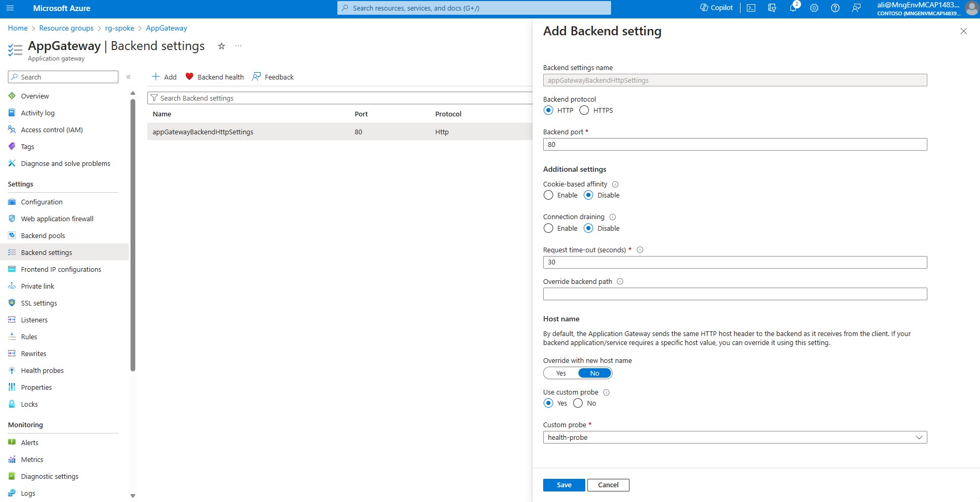The height and width of the screenshot is (502, 980).
Task: Disable cookie-based affinity
Action: click(x=588, y=195)
